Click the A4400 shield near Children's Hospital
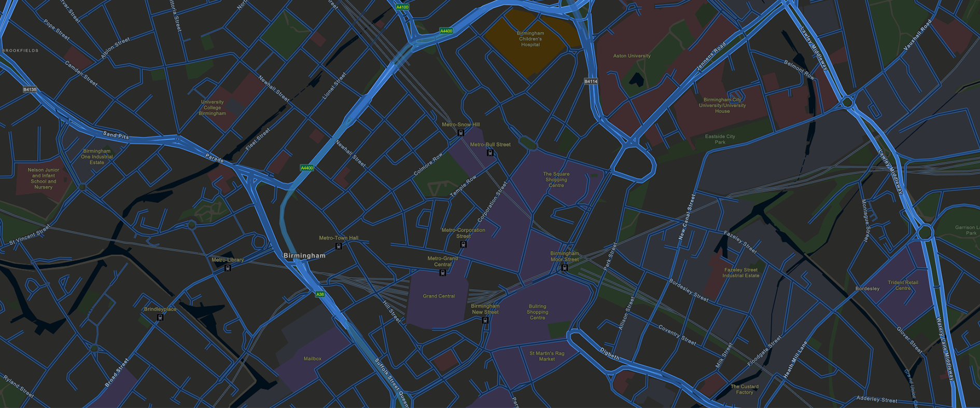 tap(446, 31)
